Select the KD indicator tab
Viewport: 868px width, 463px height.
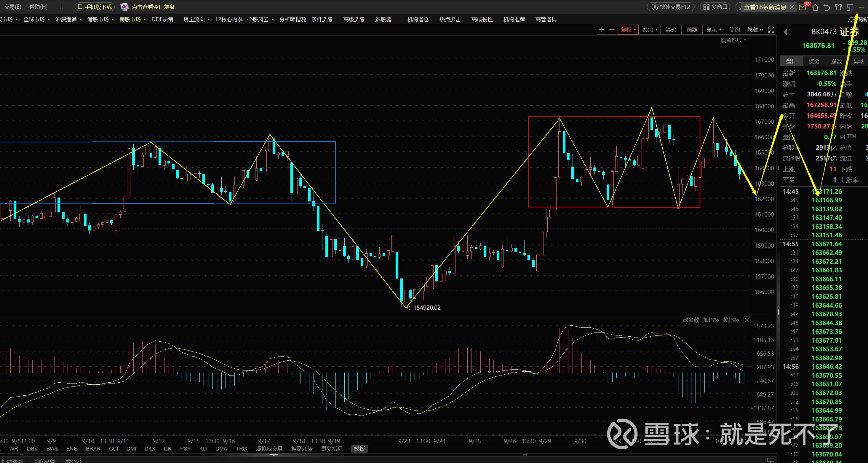point(203,448)
